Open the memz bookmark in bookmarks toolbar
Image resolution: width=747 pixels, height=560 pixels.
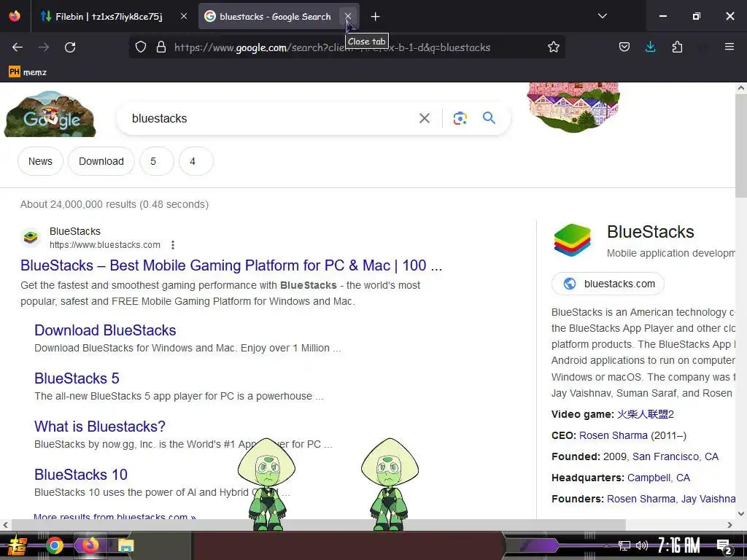click(28, 72)
